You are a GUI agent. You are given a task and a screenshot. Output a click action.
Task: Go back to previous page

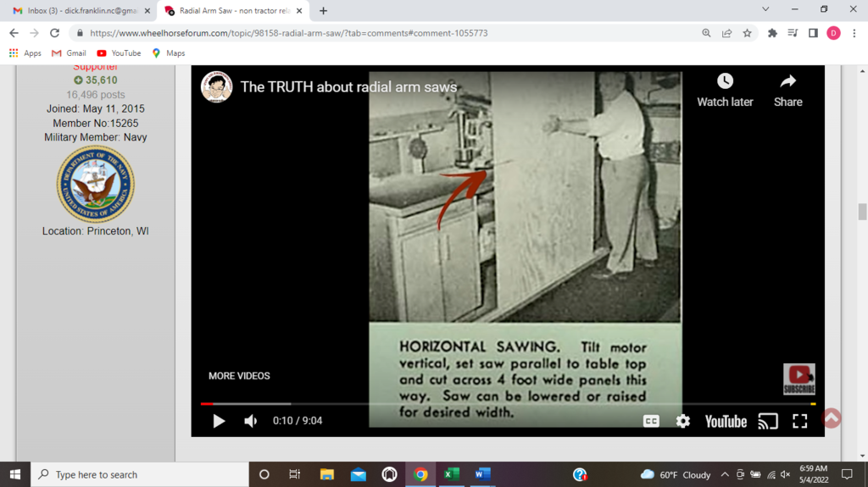[x=14, y=33]
